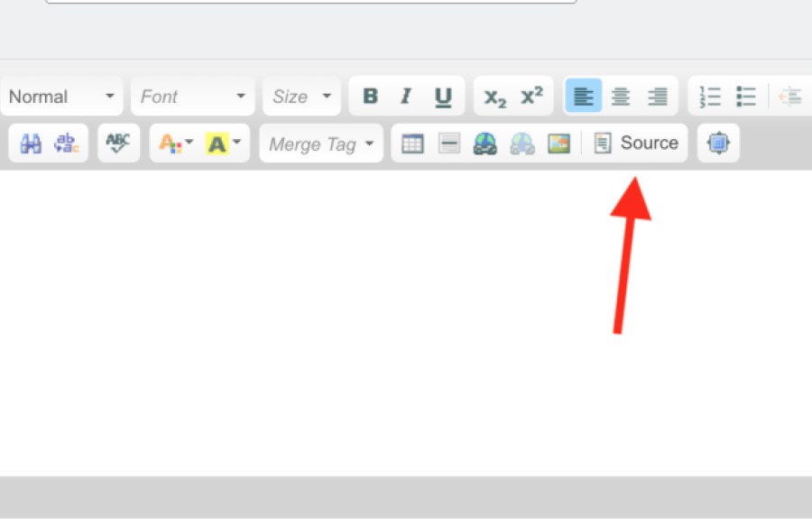This screenshot has height=519, width=812.
Task: Switch to Source code view
Action: [x=636, y=143]
